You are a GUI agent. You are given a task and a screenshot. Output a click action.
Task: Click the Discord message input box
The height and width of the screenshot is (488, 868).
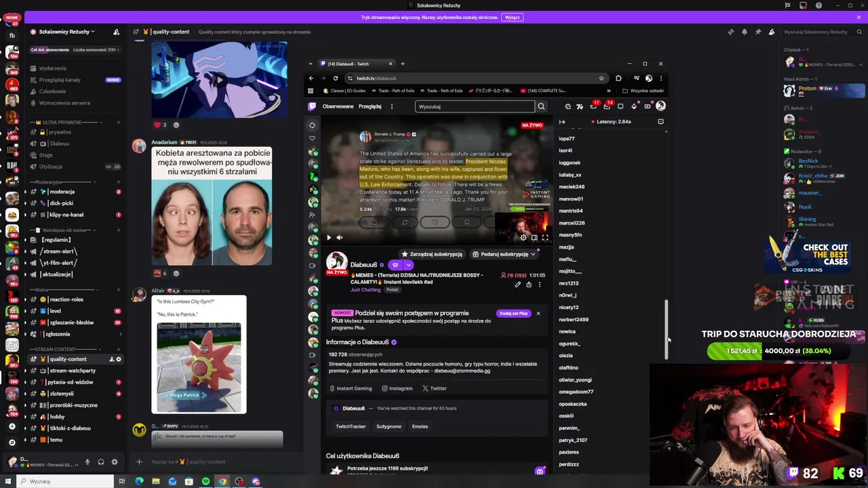[217, 462]
